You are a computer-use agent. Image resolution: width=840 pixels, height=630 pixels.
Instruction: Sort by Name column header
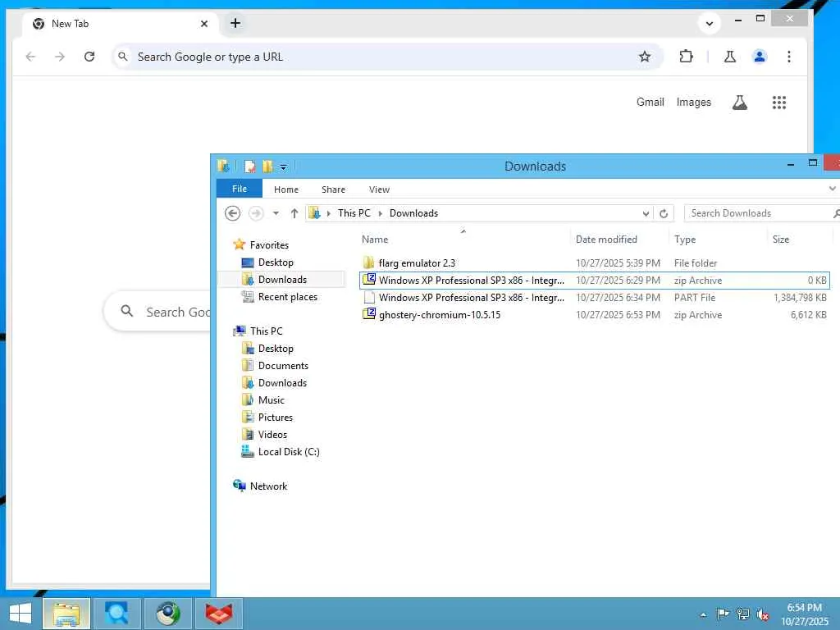tap(463, 240)
